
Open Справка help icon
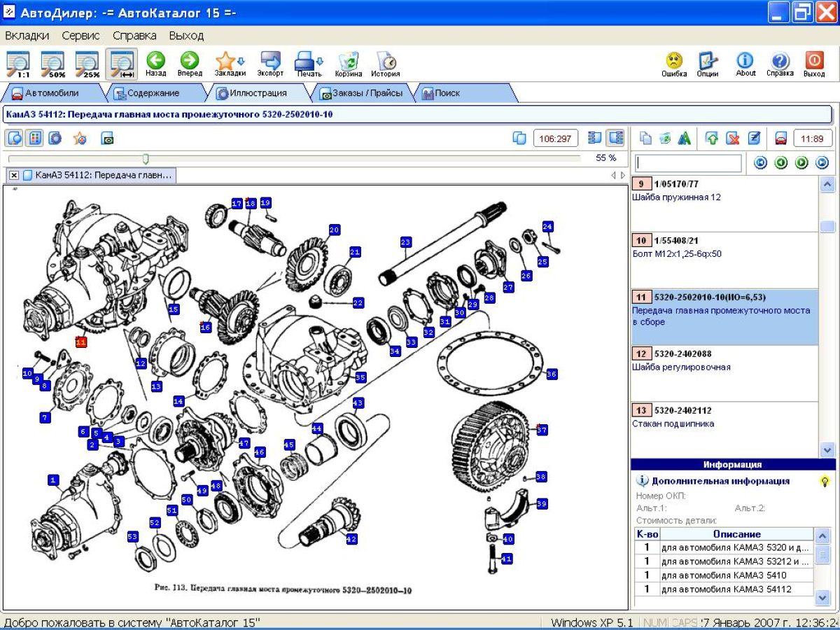[780, 64]
